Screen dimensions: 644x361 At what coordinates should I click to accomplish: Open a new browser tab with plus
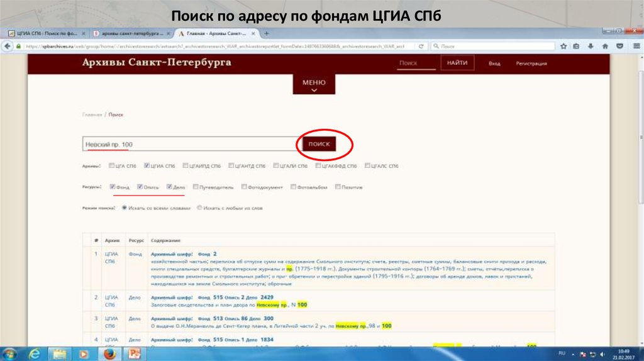(267, 33)
